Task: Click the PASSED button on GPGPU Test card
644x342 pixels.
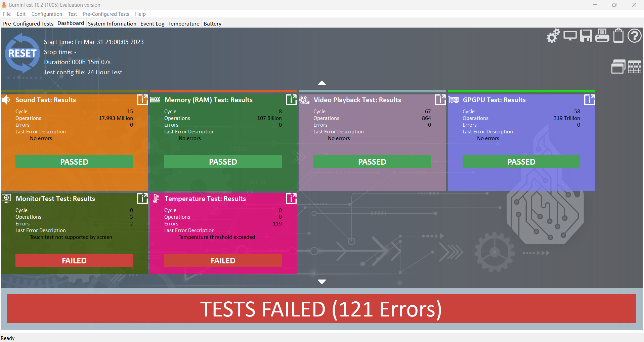Action: pyautogui.click(x=521, y=162)
